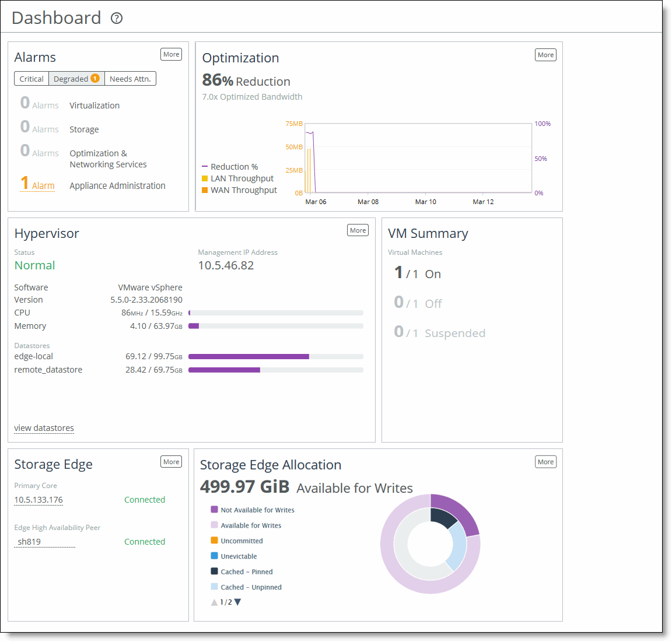Image resolution: width=672 pixels, height=642 pixels.
Task: Click the WAN Throughput orange legend square
Action: [x=205, y=190]
